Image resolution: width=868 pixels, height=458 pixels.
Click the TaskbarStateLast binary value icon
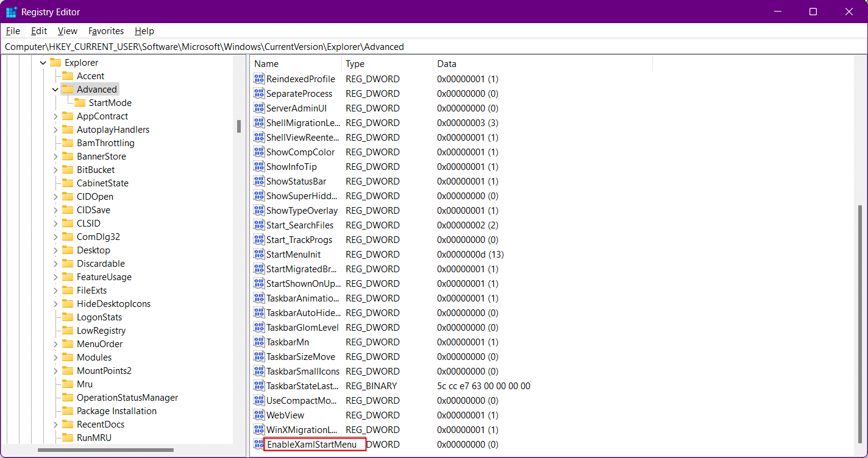point(259,386)
